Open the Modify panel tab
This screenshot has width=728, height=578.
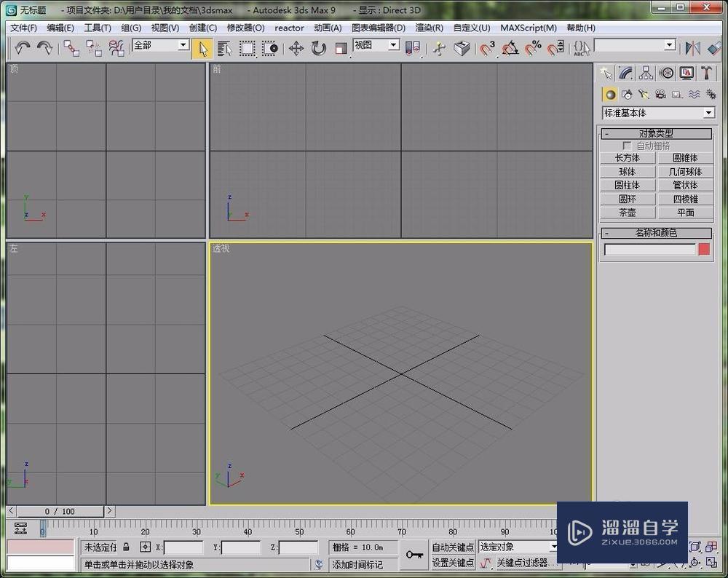(x=626, y=73)
